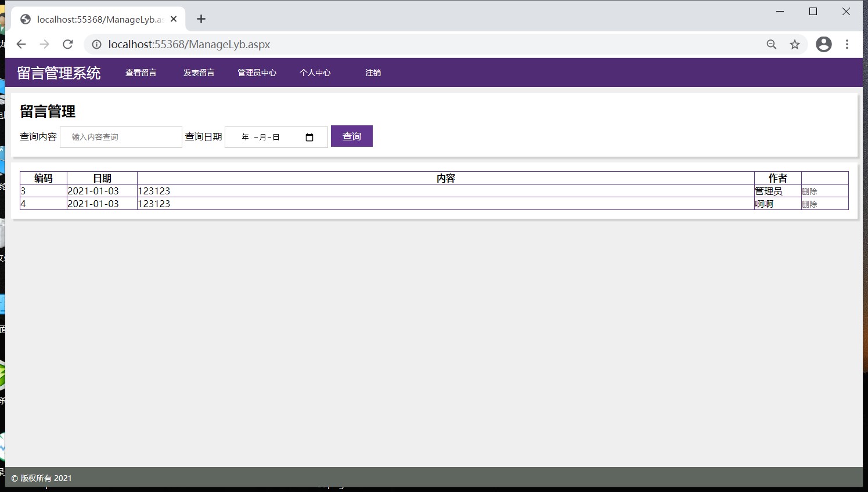868x492 pixels.
Task: Open the zoom magnifier icon in address bar
Action: click(x=771, y=45)
